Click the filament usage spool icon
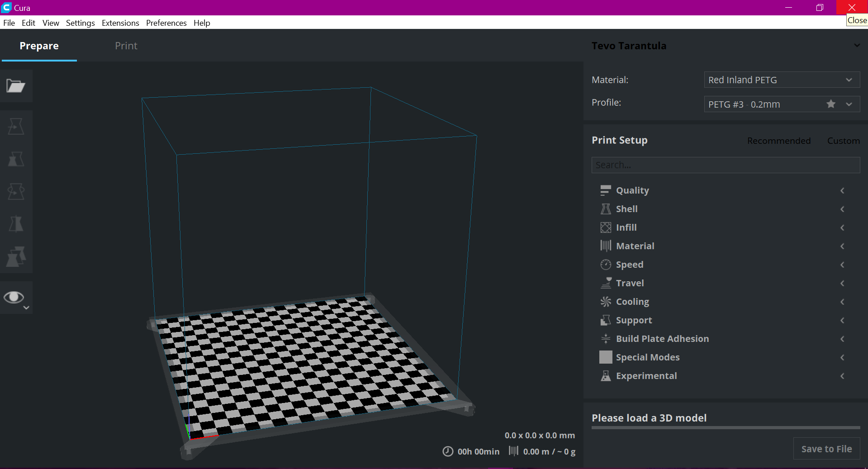868x469 pixels. 513,451
